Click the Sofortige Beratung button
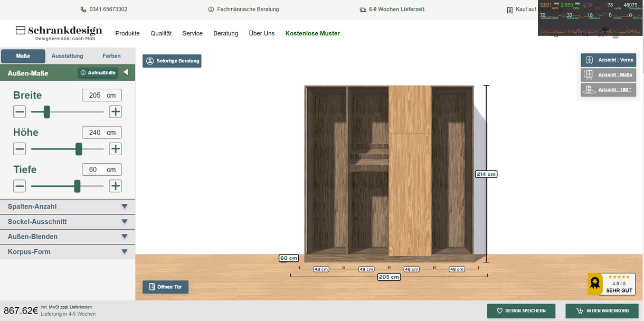 [172, 61]
